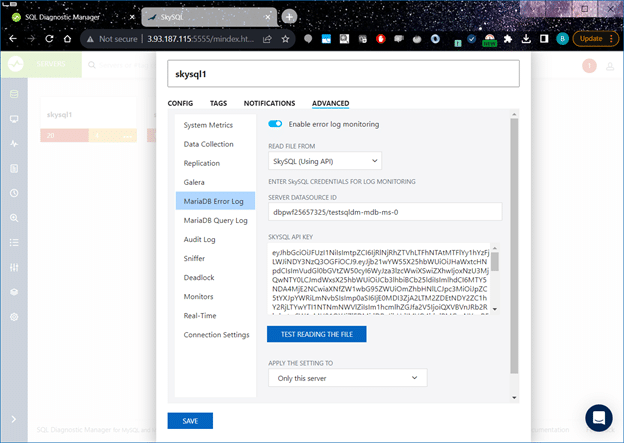Open the chat support bubble icon
This screenshot has height=443, width=624.
pyautogui.click(x=599, y=418)
